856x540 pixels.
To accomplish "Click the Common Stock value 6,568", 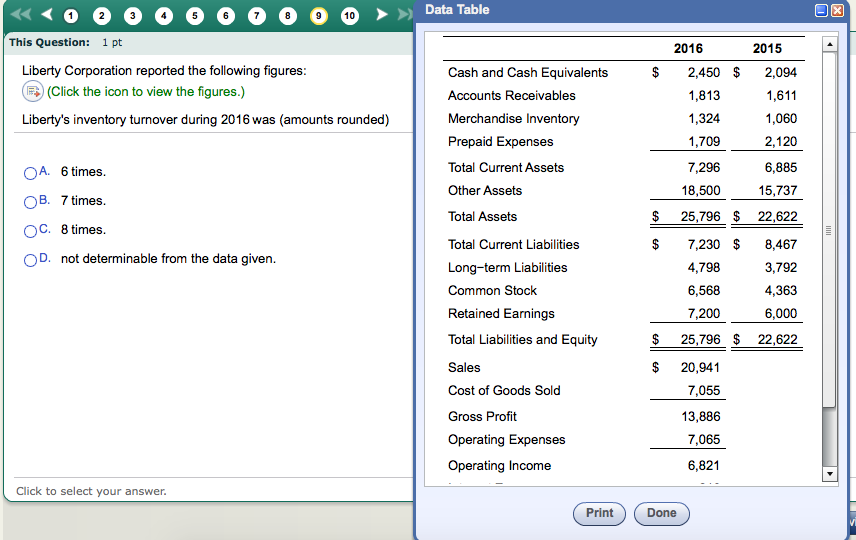I will point(704,290).
